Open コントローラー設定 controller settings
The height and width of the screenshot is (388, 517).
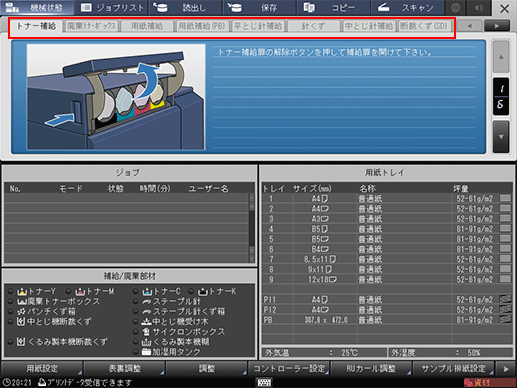(289, 369)
